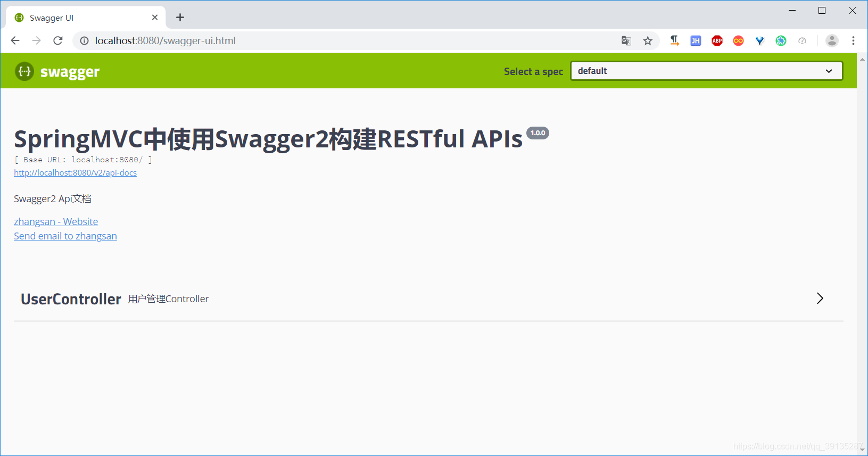Click the green circular extension icon

[x=781, y=40]
